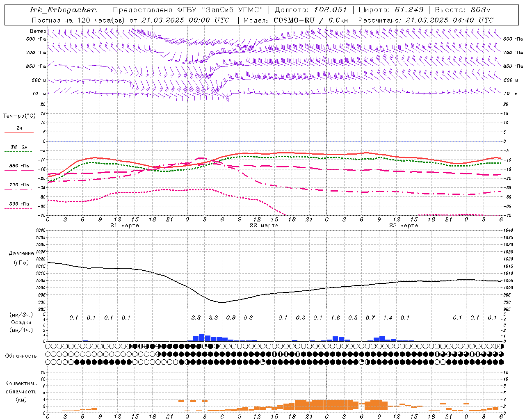525x420 pixels.
Task: Select the Прогноз на 120 часа(ов) text
Action: tap(79, 20)
